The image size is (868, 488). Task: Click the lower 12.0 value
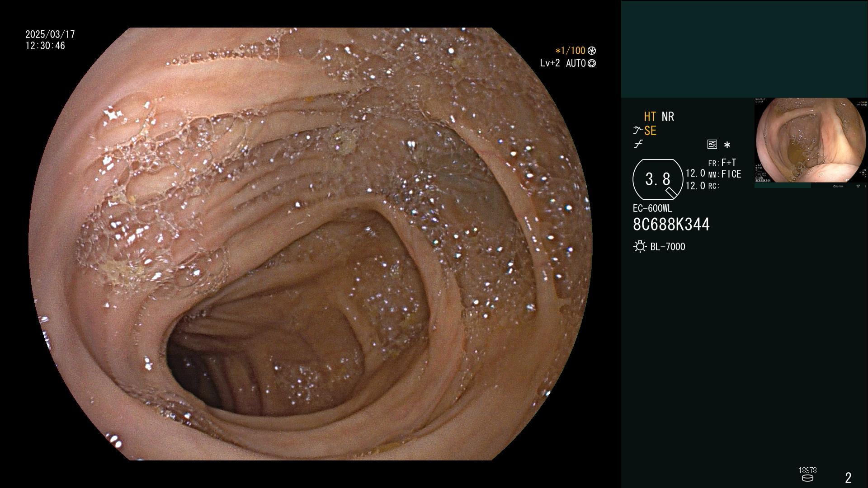pyautogui.click(x=695, y=186)
